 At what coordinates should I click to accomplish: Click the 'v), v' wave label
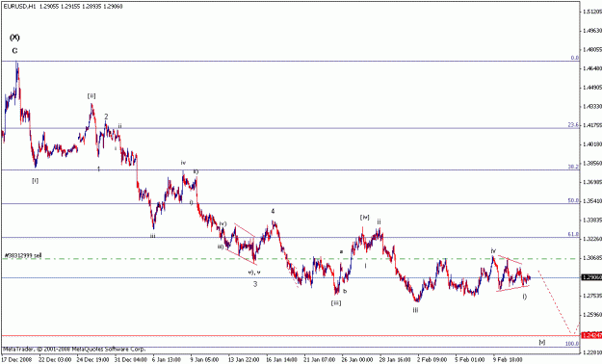coord(254,273)
